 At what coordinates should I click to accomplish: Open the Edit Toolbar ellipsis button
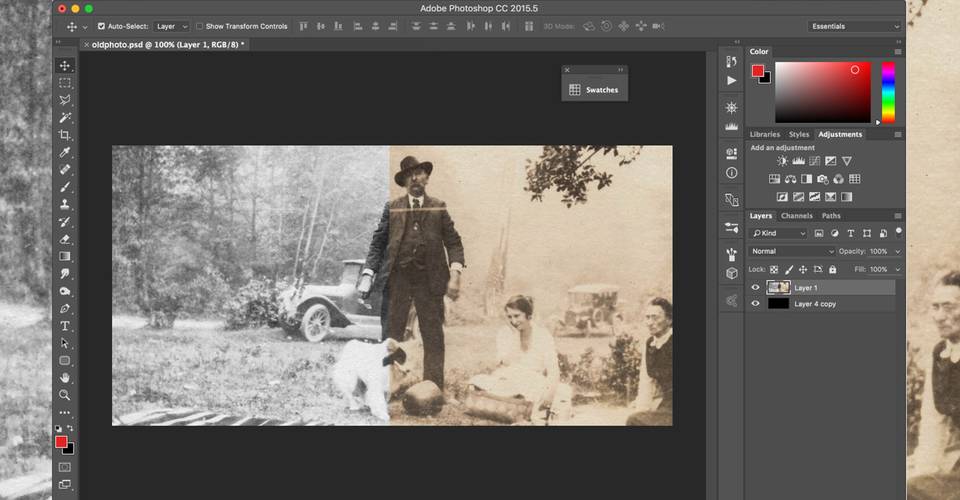point(65,412)
